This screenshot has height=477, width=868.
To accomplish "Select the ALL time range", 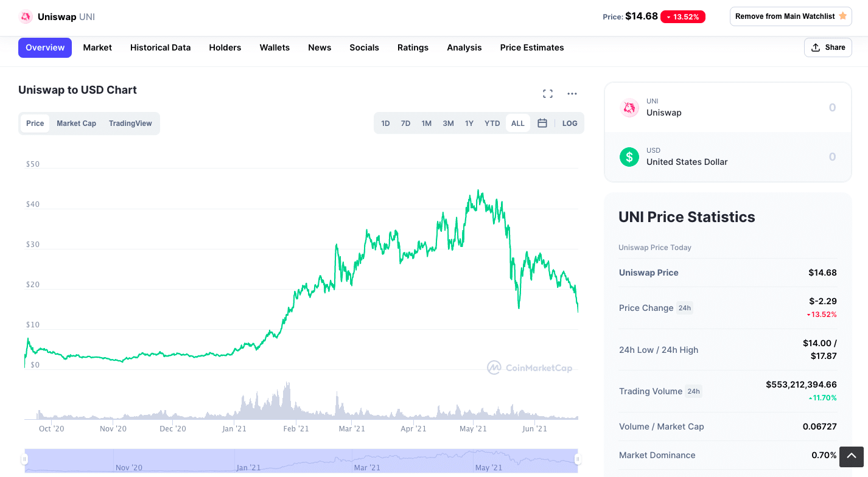I will (x=518, y=124).
